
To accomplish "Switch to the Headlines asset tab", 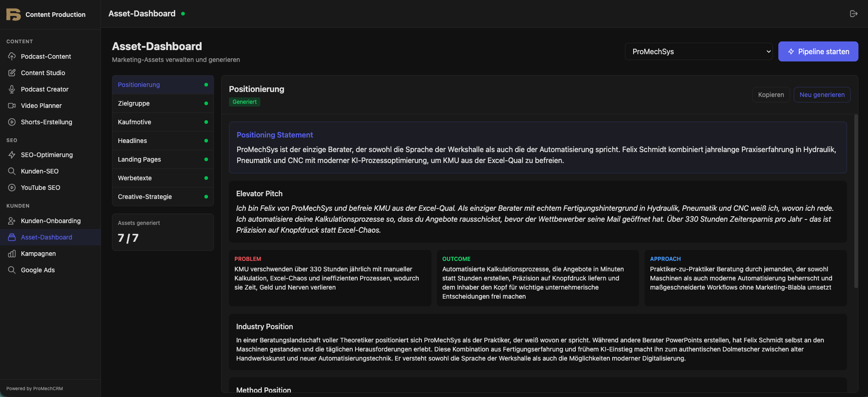I will click(162, 141).
